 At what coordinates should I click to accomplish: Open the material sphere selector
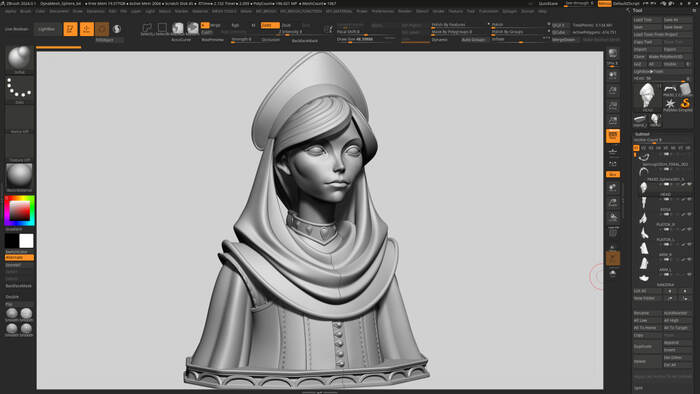(x=19, y=177)
